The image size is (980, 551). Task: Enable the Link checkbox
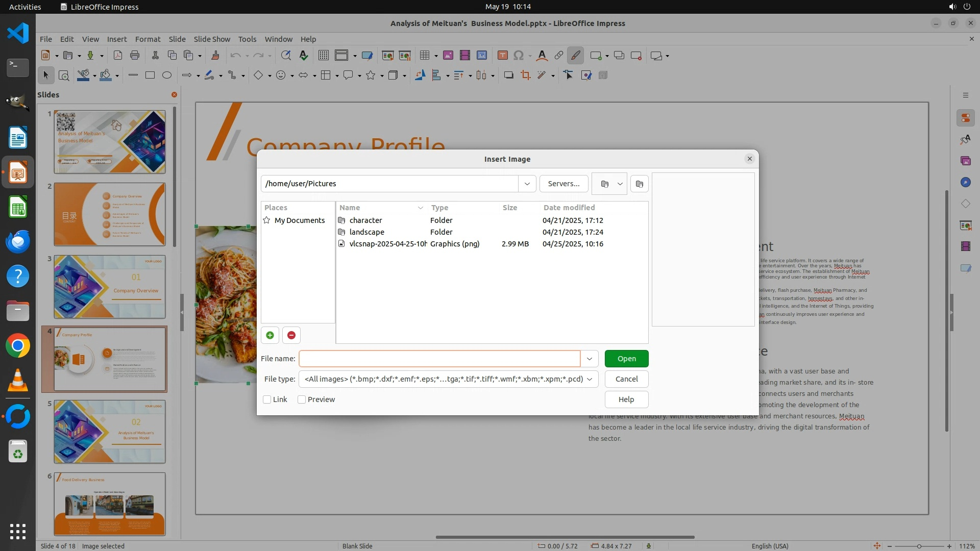click(x=267, y=399)
